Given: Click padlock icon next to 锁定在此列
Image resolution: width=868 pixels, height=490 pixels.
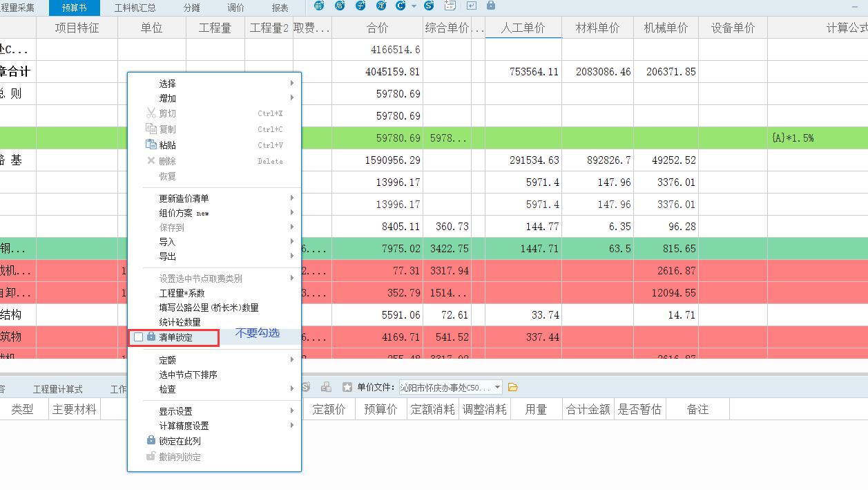Looking at the screenshot, I should click(x=151, y=440).
